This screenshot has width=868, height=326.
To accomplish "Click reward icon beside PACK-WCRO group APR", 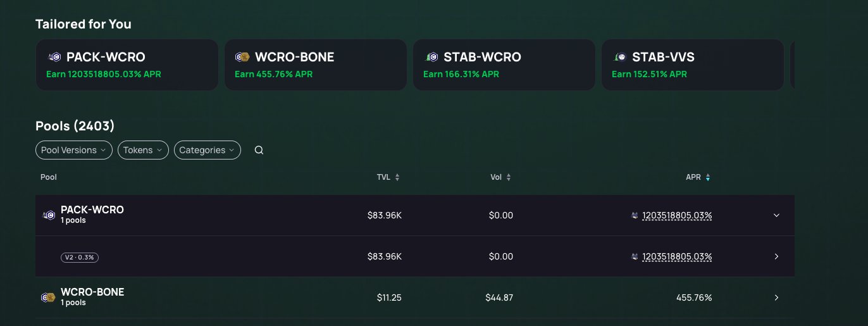I will tap(635, 215).
